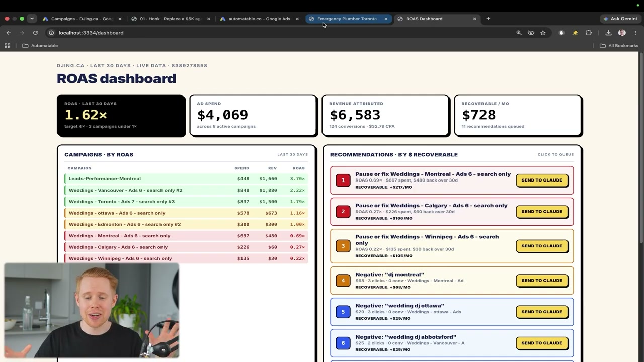Click the REV column header
644x362 pixels.
pyautogui.click(x=272, y=168)
